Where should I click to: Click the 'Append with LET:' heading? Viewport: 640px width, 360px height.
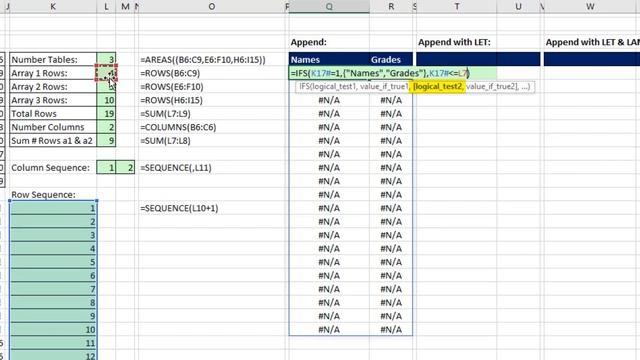[454, 42]
